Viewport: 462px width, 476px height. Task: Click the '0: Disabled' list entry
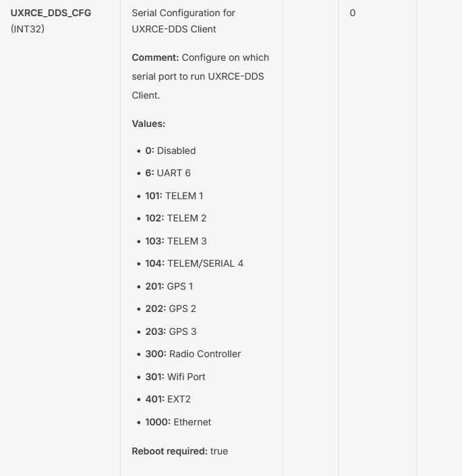(171, 151)
